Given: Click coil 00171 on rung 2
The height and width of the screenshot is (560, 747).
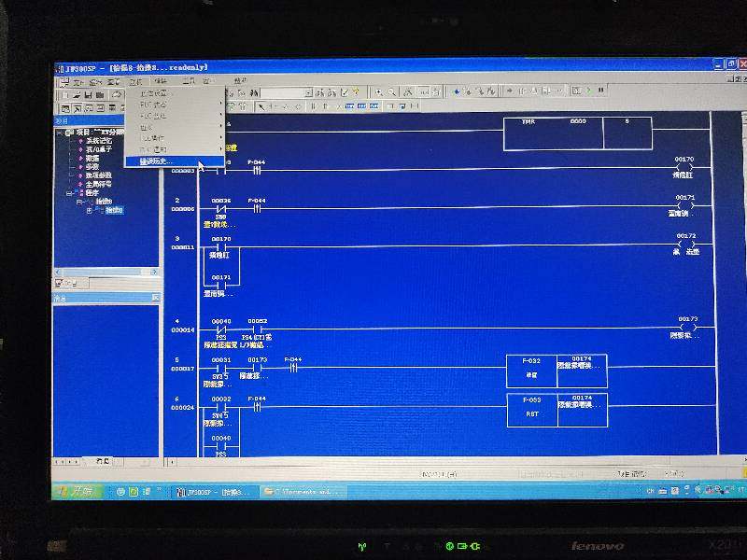Looking at the screenshot, I should tap(685, 205).
